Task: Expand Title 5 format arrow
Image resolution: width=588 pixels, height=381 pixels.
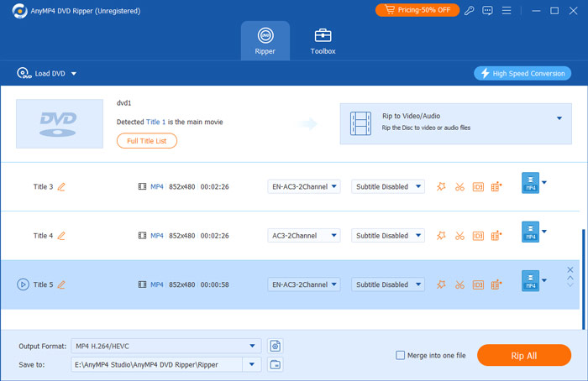Action: click(544, 280)
